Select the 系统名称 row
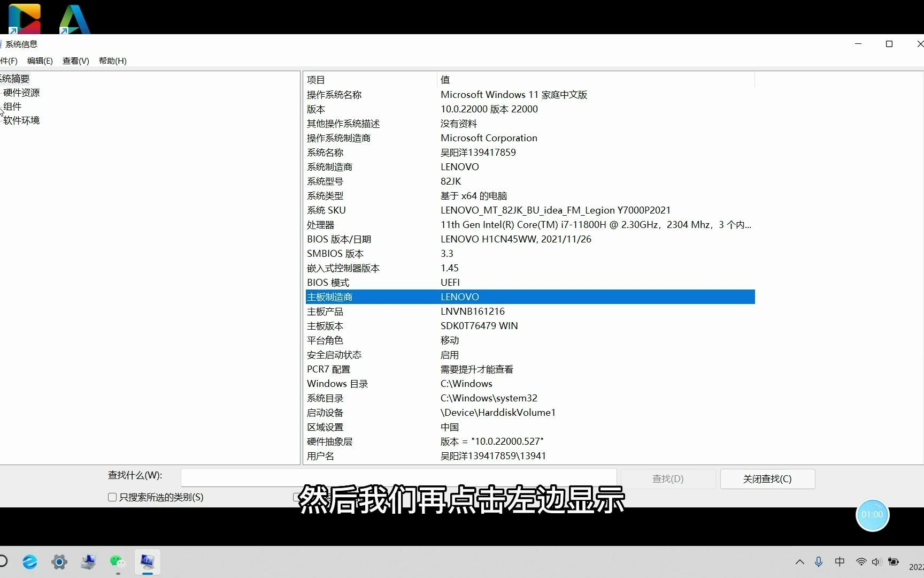Viewport: 924px width, 578px height. coord(530,153)
